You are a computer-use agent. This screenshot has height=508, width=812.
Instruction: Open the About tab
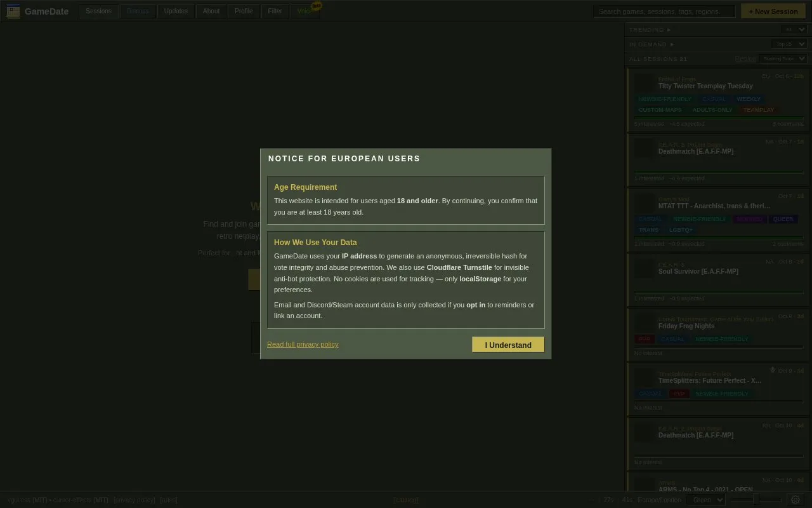click(x=211, y=11)
